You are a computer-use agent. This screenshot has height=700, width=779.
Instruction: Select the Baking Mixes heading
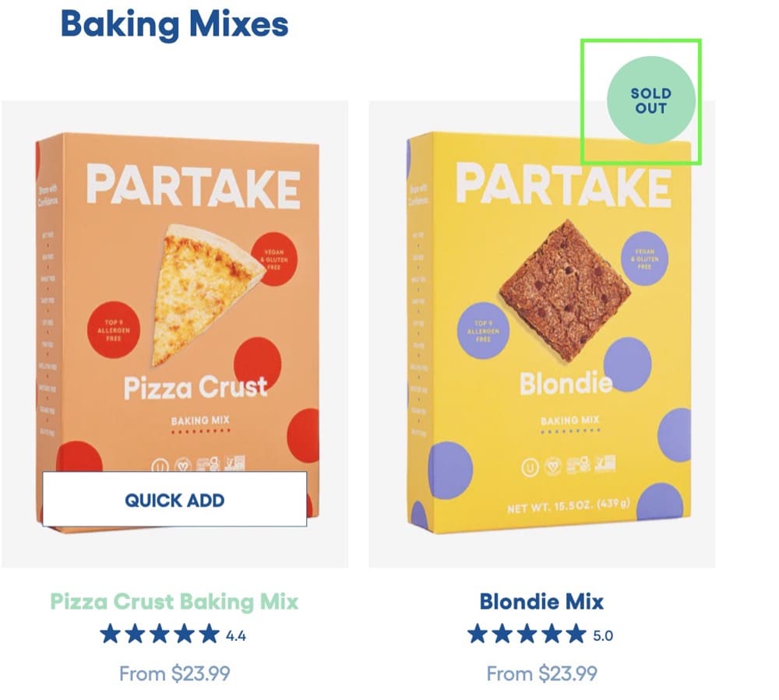pyautogui.click(x=174, y=24)
